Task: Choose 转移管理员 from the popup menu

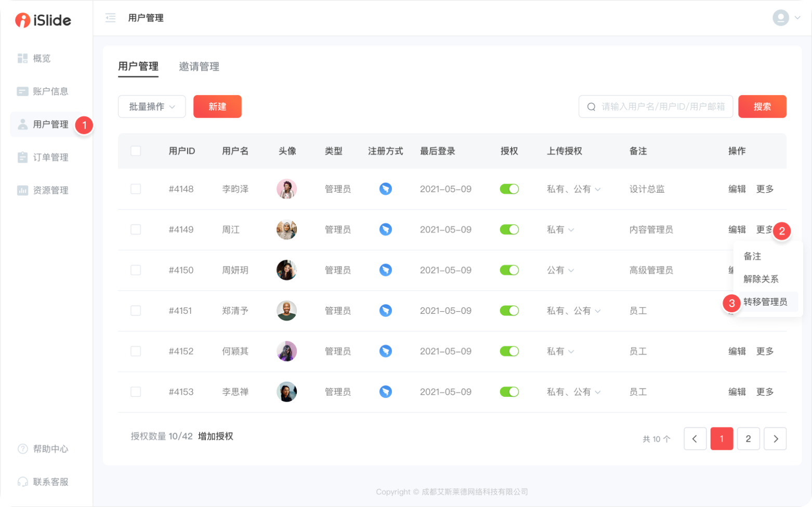Action: pos(765,302)
